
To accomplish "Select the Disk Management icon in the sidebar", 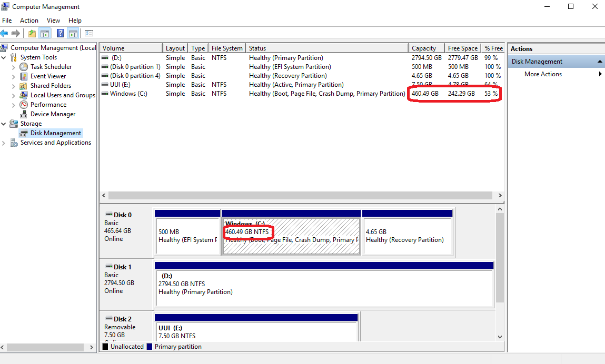I will point(24,133).
